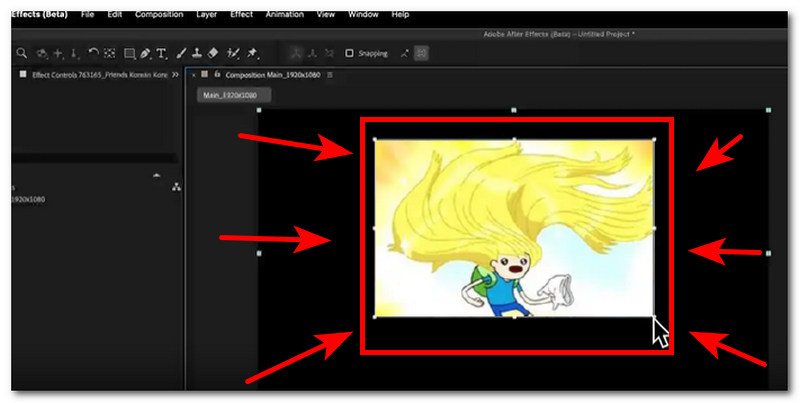Viewport: 800px width, 403px height.
Task: Open the Layer menu
Action: point(207,14)
